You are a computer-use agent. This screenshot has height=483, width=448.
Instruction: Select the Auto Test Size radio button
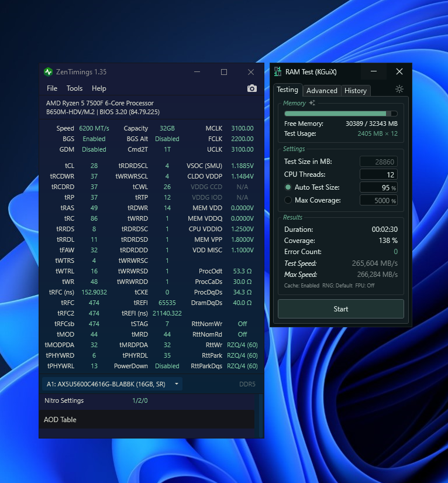tap(288, 187)
